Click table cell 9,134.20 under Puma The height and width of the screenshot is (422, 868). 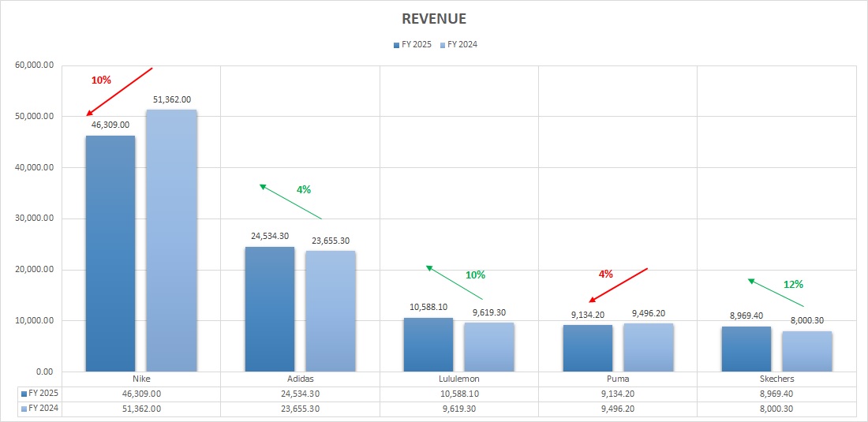[x=619, y=394]
